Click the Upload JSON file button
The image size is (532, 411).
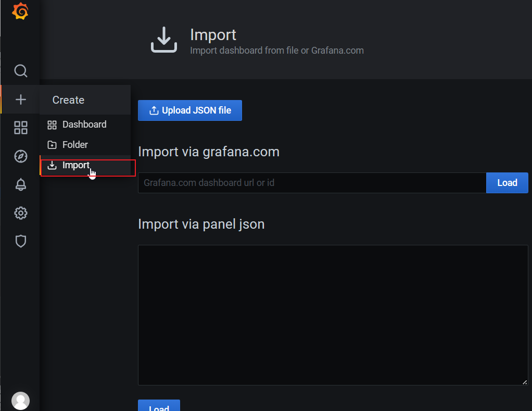(x=190, y=110)
